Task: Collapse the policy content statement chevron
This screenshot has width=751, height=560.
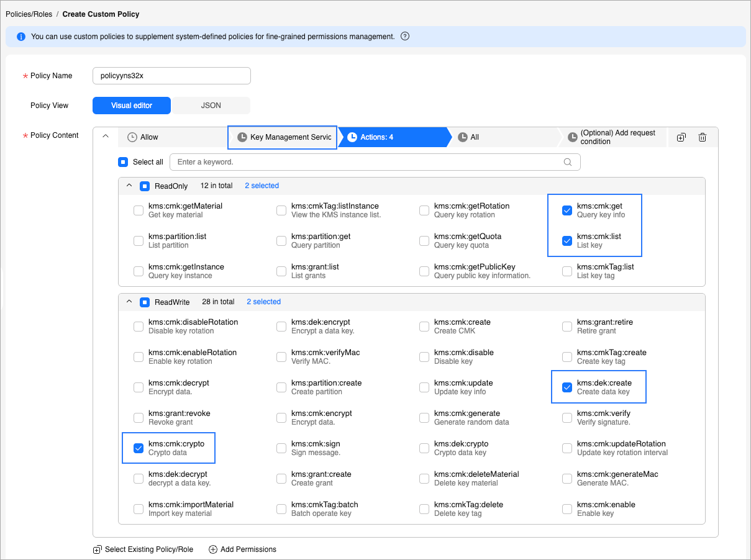Action: [x=106, y=137]
